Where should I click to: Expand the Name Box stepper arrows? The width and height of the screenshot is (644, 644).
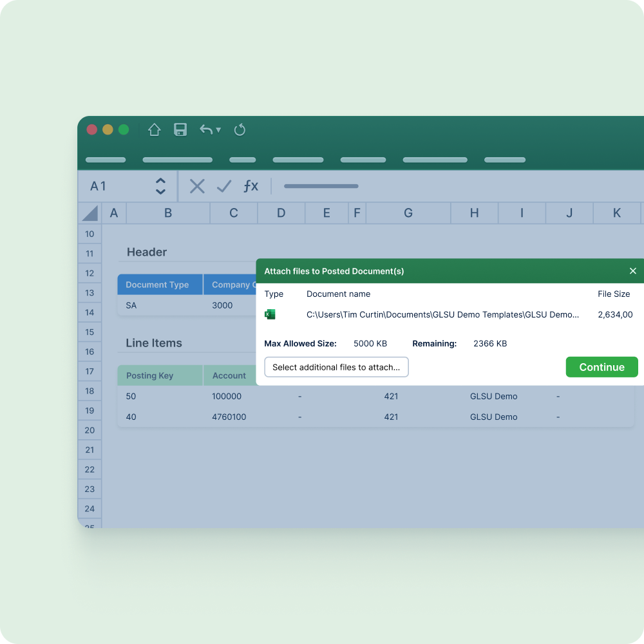[160, 187]
